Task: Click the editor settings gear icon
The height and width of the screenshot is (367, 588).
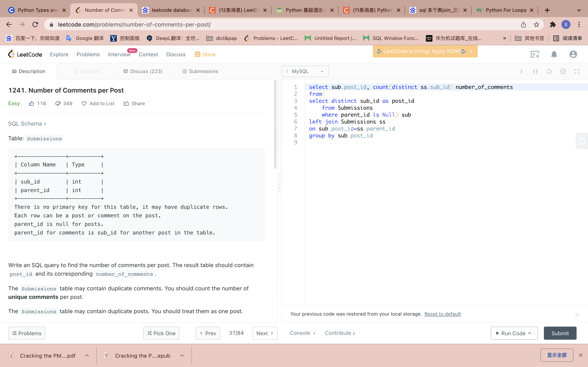Action: (x=563, y=71)
